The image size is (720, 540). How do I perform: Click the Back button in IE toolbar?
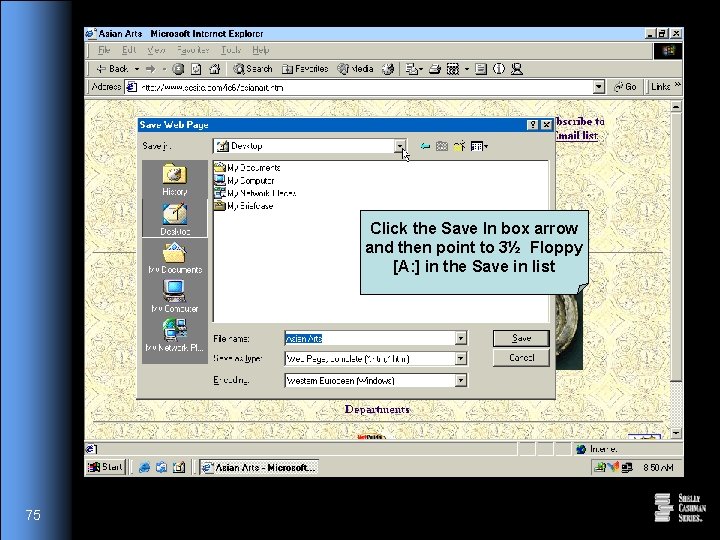pos(112,69)
